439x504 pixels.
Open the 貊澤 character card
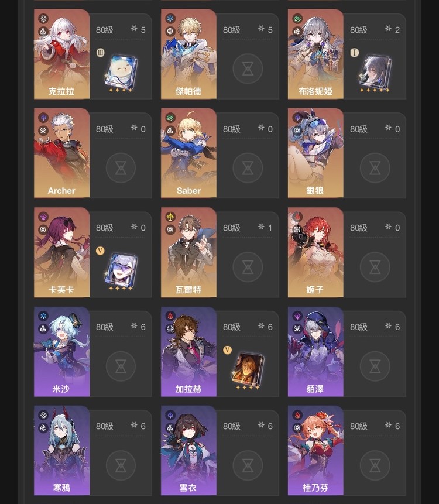[x=315, y=351]
